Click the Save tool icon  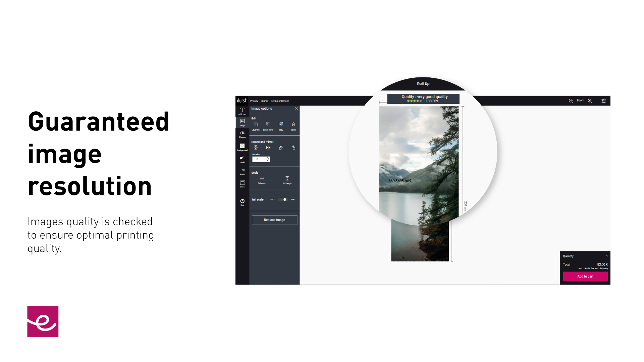[x=243, y=183]
